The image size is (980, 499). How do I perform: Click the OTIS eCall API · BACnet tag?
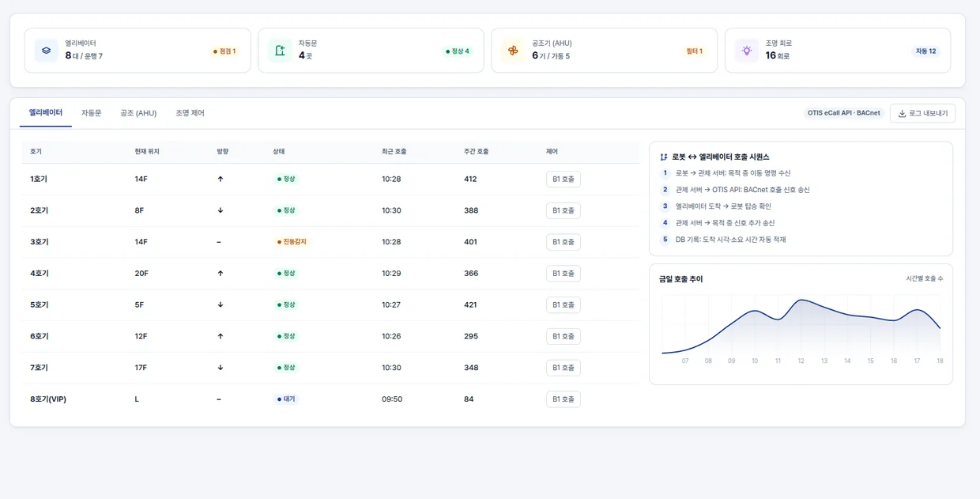coord(843,113)
